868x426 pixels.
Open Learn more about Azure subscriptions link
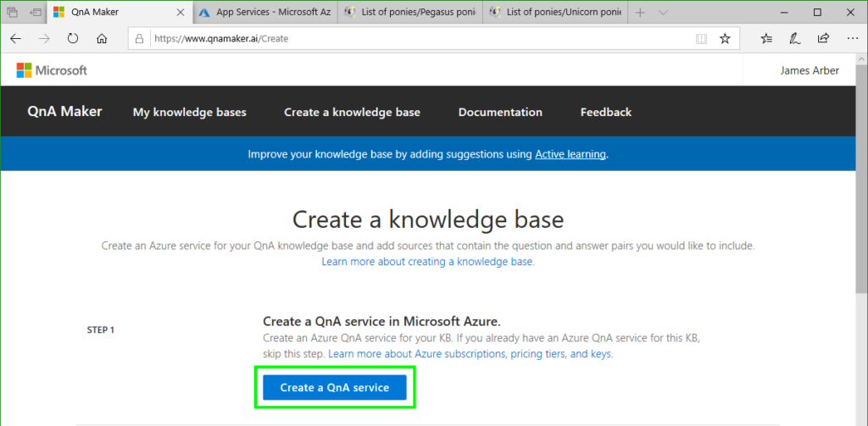click(470, 353)
